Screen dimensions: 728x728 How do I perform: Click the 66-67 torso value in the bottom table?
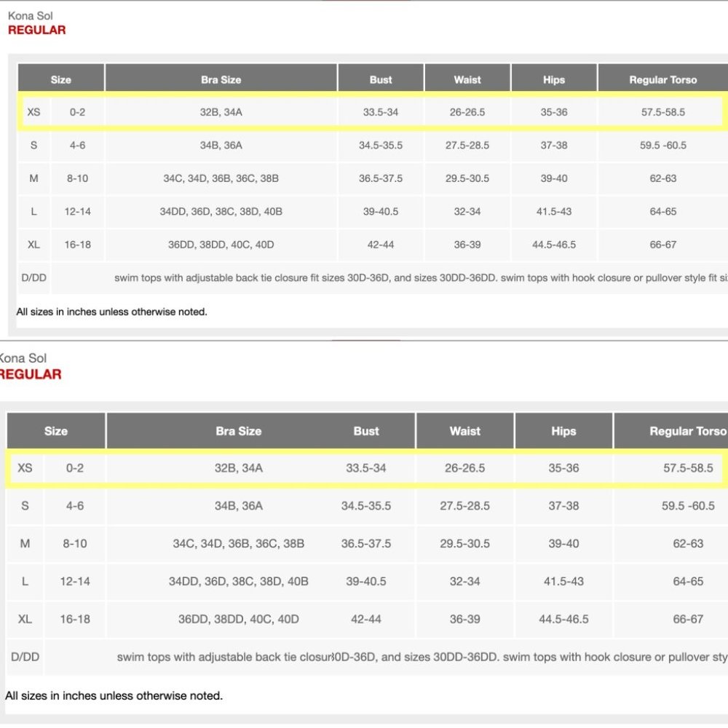coord(687,620)
